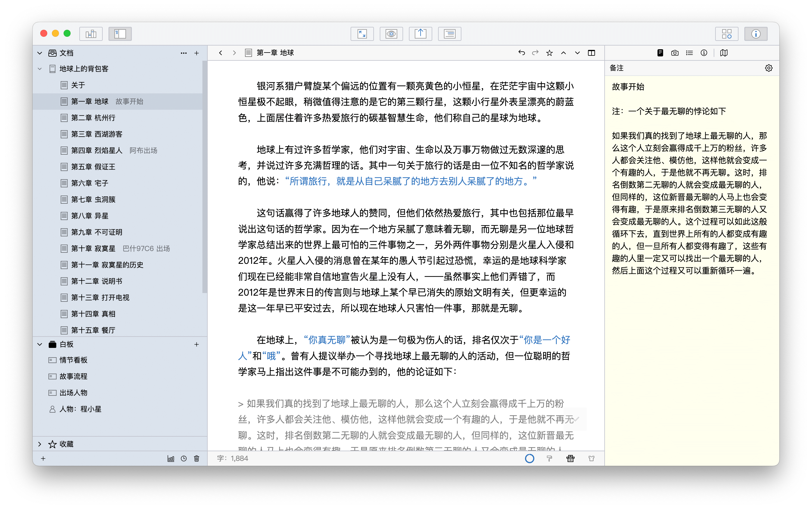
Task: Open the preview eye icon
Action: pyautogui.click(x=391, y=34)
